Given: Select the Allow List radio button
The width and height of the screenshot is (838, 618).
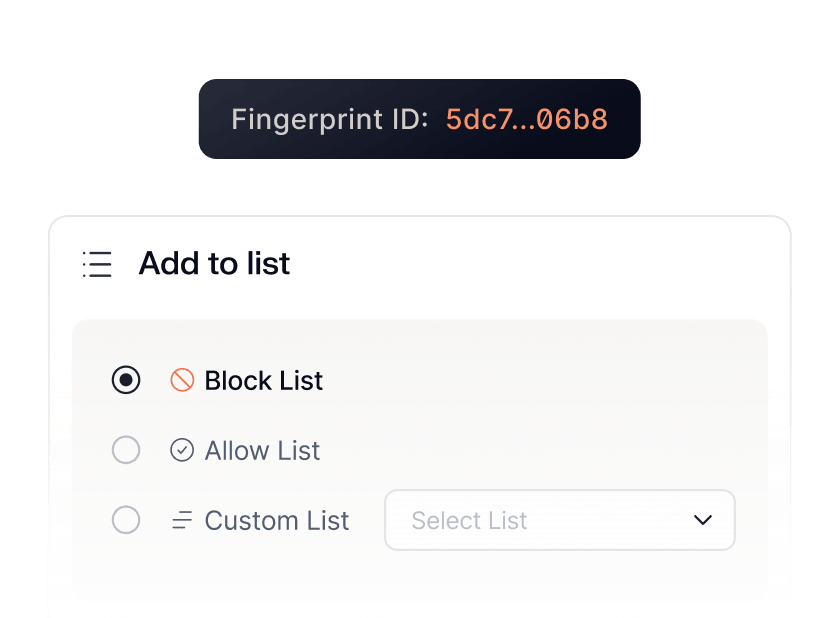Looking at the screenshot, I should 126,450.
